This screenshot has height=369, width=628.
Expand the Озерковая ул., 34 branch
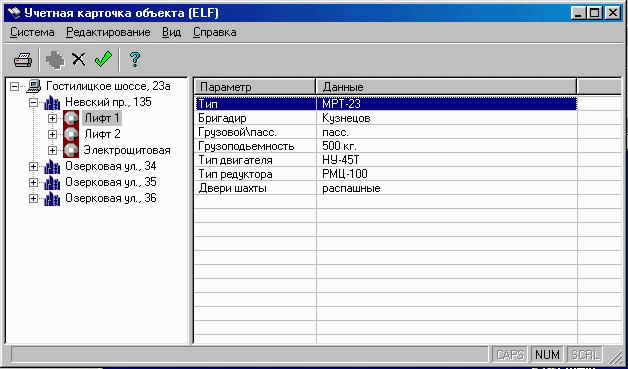click(34, 166)
